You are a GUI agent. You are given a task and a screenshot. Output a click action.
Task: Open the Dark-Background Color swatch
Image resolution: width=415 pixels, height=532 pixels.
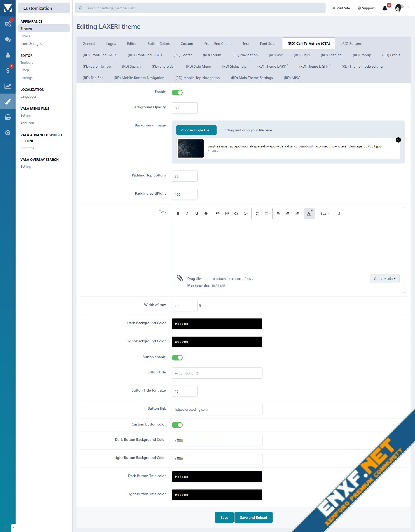coord(217,324)
